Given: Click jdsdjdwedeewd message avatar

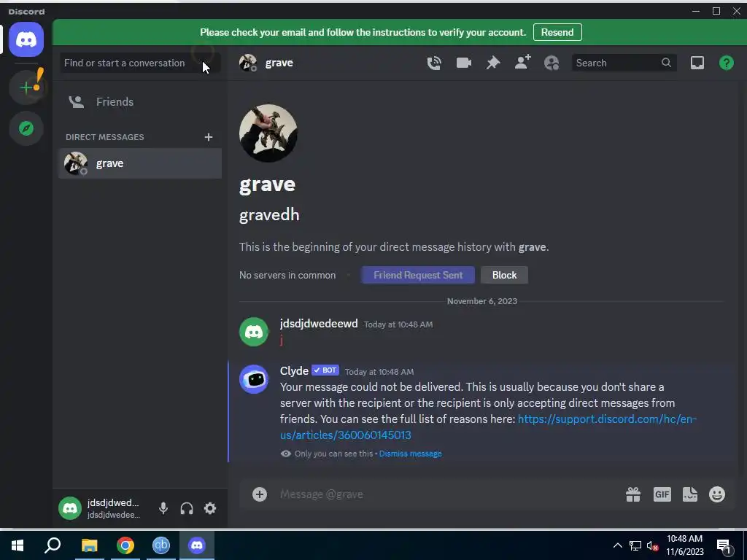Looking at the screenshot, I should pyautogui.click(x=254, y=332).
